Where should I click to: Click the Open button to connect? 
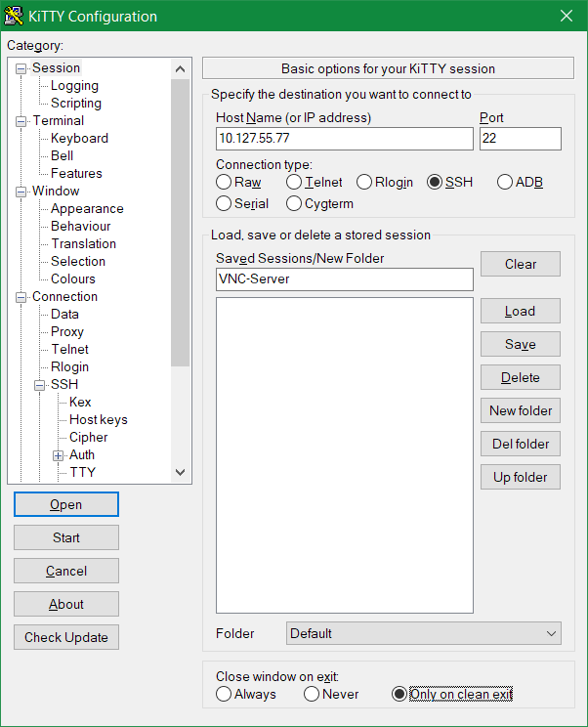point(66,504)
